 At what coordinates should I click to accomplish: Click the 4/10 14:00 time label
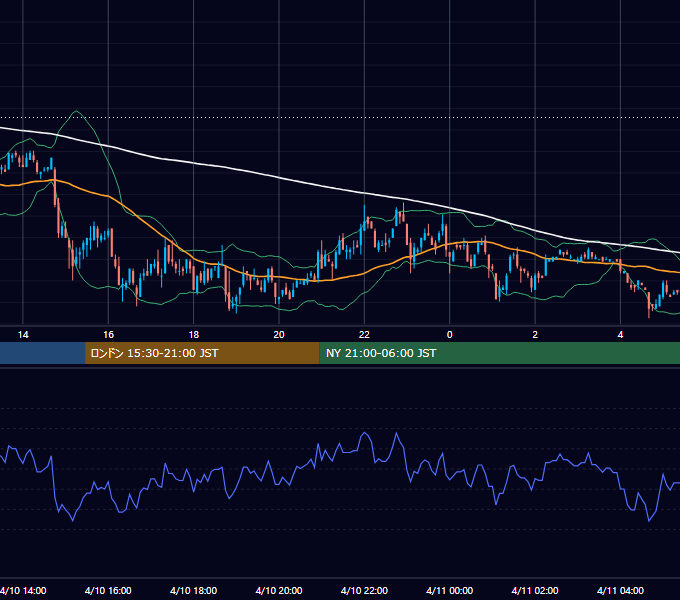(23, 590)
